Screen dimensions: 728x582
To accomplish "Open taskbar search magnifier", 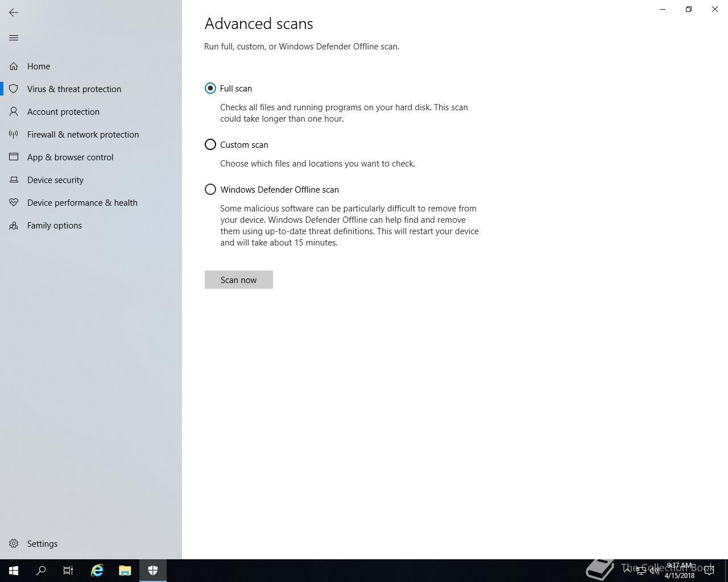I will [x=41, y=571].
